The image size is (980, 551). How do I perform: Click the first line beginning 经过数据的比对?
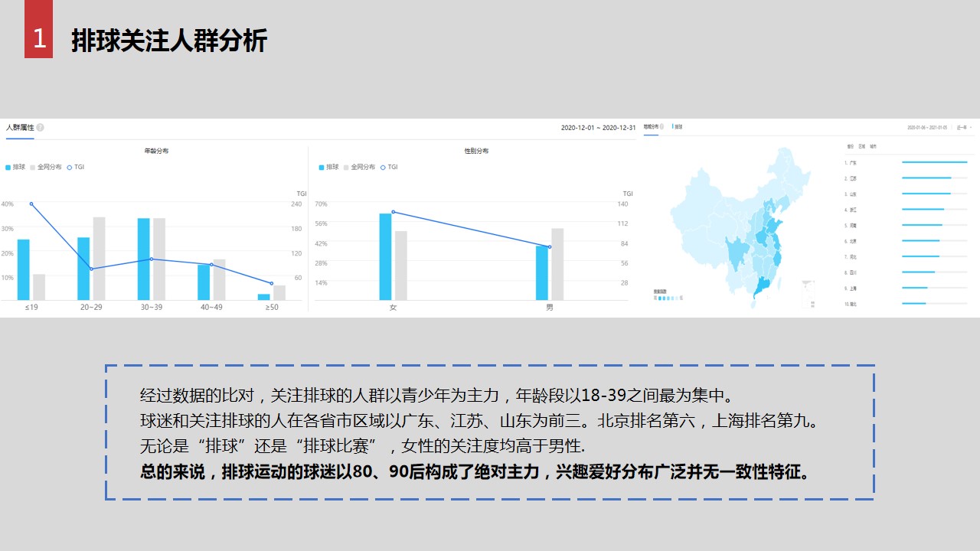pyautogui.click(x=437, y=396)
